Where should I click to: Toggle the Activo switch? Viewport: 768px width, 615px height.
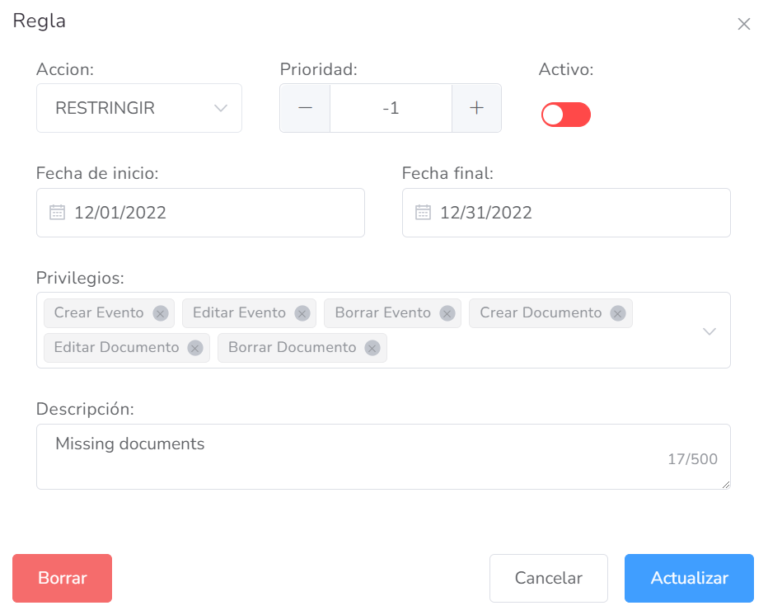coord(566,115)
